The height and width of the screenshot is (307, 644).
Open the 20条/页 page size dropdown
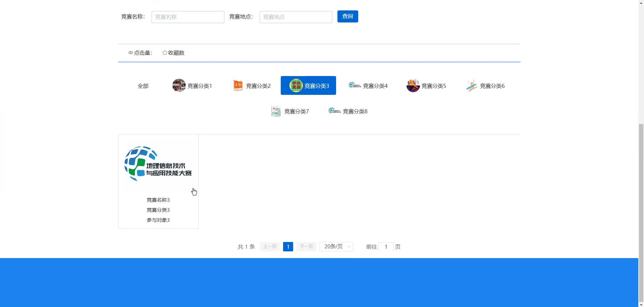tap(336, 247)
